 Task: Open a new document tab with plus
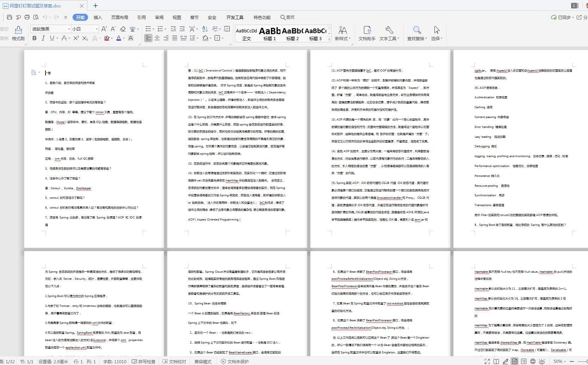(95, 5)
